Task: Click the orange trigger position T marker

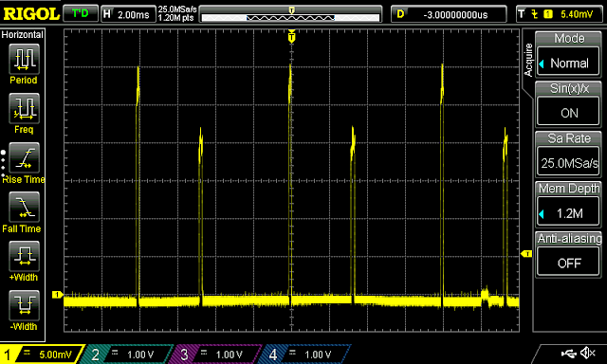Action: pos(292,37)
